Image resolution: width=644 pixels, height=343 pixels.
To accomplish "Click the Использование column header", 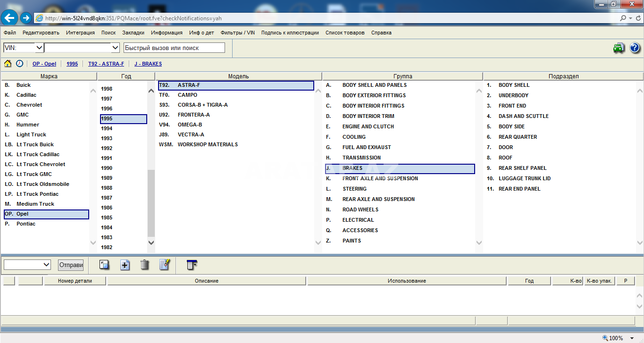I will [x=407, y=281].
